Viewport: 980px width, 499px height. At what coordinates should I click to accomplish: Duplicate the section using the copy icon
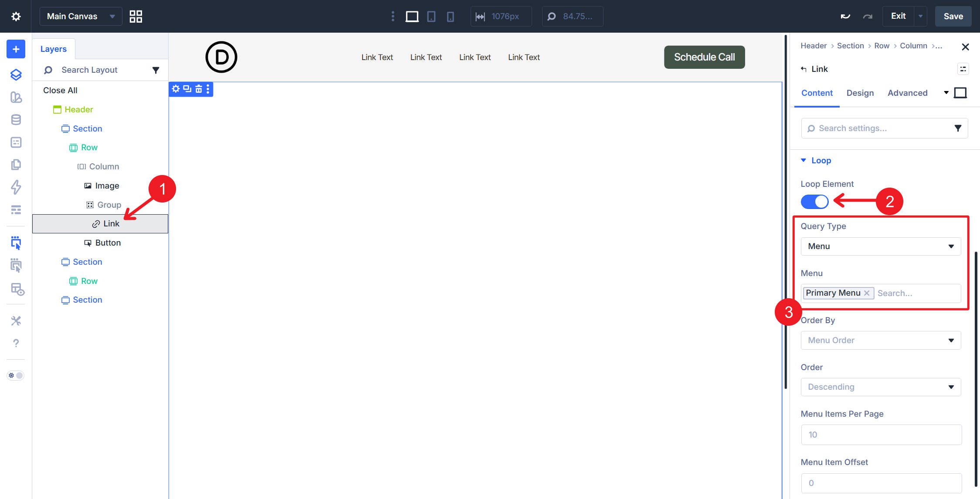pos(187,89)
